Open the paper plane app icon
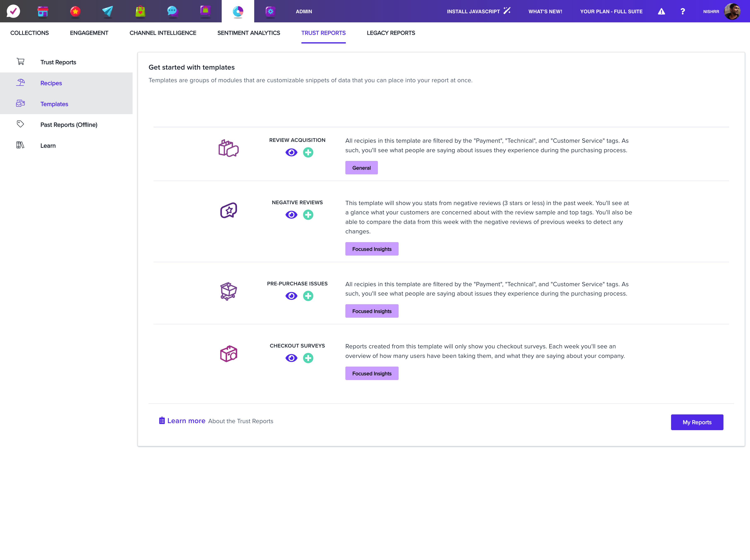The height and width of the screenshot is (560, 750). coord(108,11)
